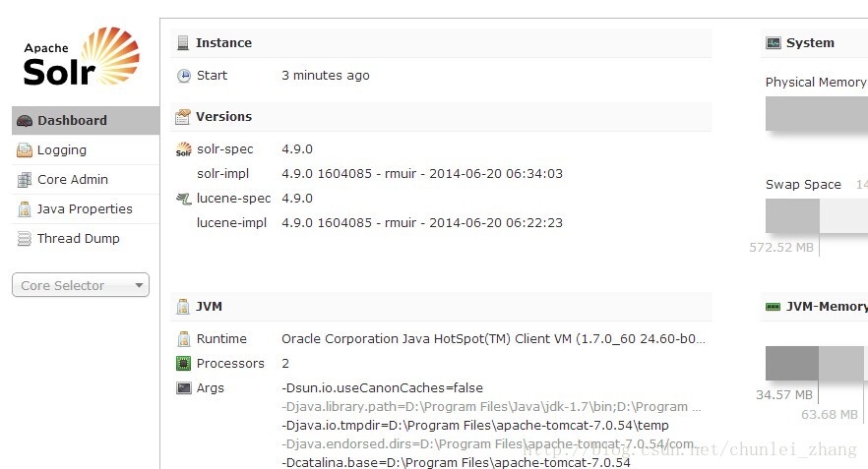
Task: Select the Physical Memory label
Action: pyautogui.click(x=816, y=83)
